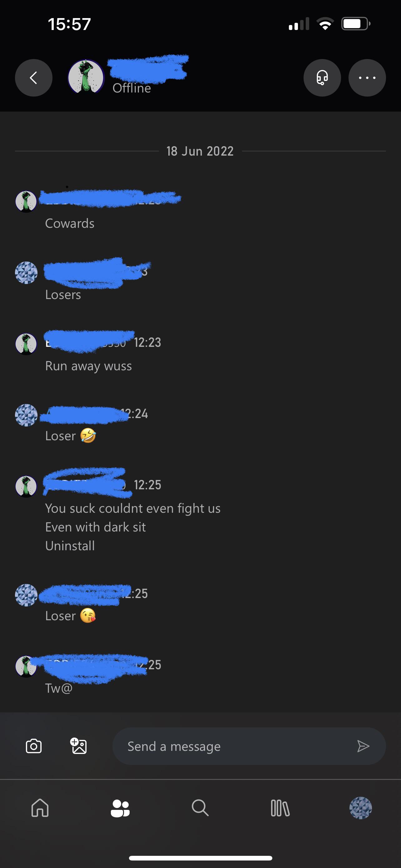401x868 pixels.
Task: Open my profile avatar tab
Action: click(361, 808)
